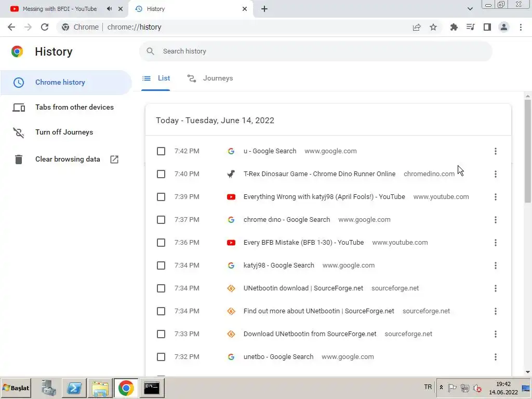Bookmark this page with the star icon

click(x=433, y=27)
